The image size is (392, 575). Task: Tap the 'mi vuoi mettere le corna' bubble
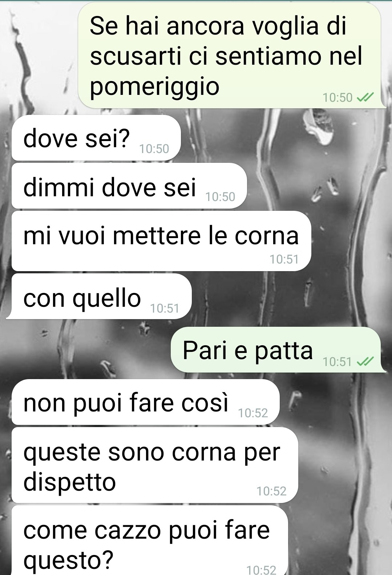point(161,241)
